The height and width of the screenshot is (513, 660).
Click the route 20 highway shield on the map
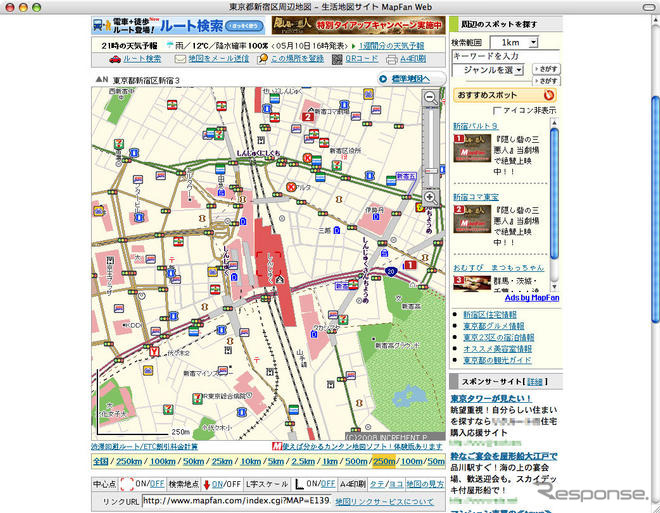(x=391, y=271)
